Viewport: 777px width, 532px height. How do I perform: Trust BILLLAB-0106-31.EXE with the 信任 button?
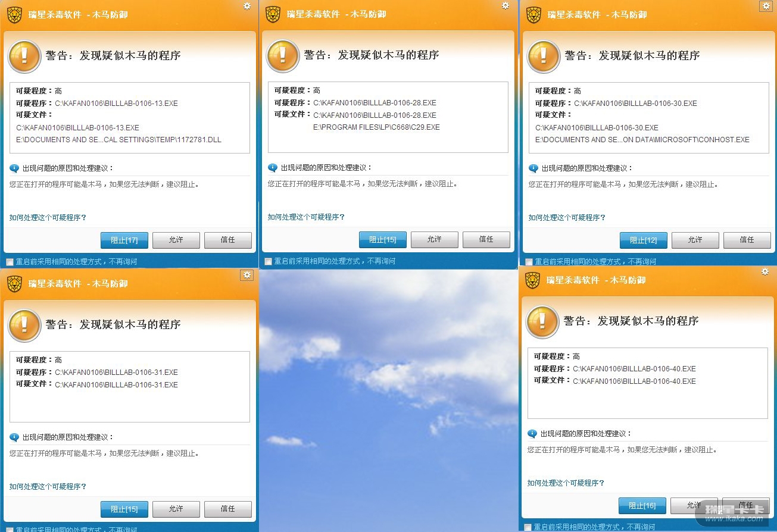click(228, 509)
